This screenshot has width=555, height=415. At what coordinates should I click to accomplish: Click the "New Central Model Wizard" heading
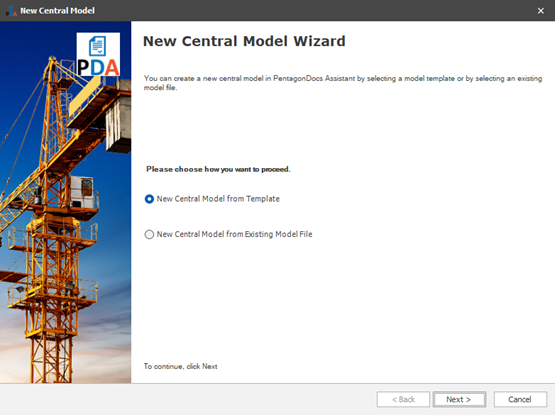point(244,41)
